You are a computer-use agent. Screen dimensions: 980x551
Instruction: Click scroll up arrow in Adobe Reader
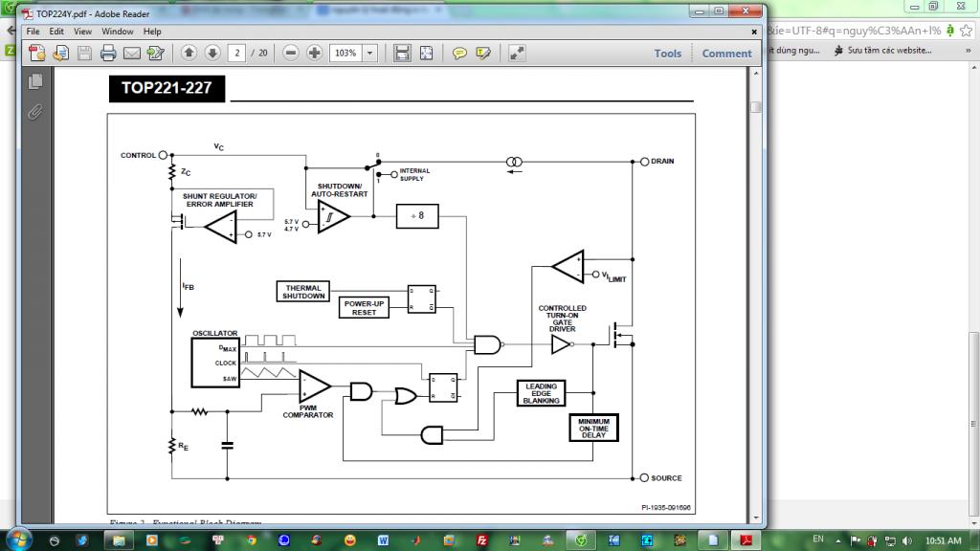tap(756, 73)
